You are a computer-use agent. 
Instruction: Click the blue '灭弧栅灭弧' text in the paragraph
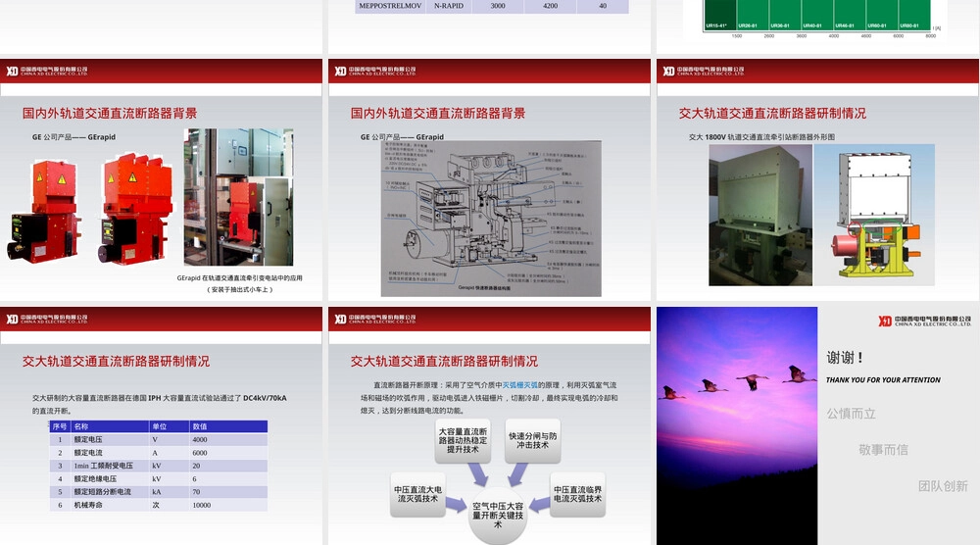[520, 385]
